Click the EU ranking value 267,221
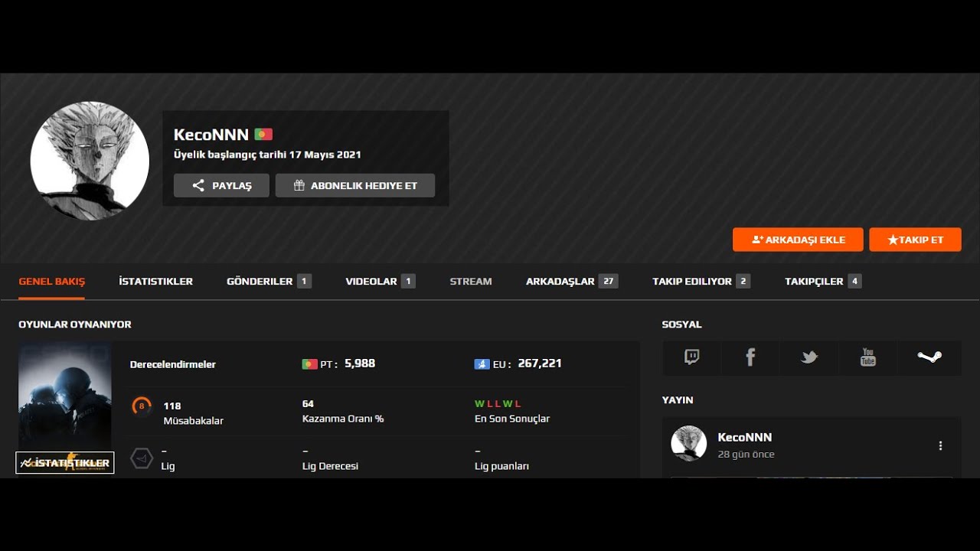 [x=540, y=364]
